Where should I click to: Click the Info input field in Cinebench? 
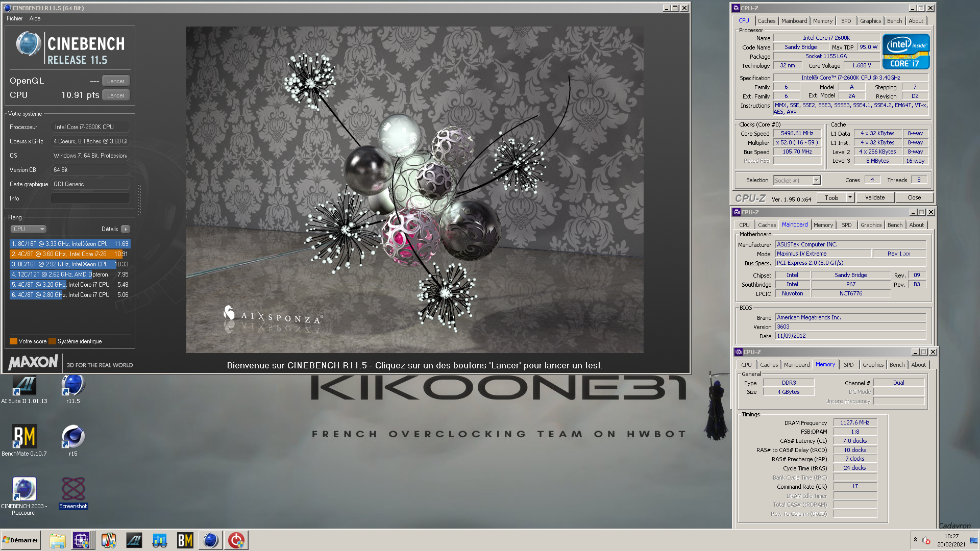click(90, 198)
